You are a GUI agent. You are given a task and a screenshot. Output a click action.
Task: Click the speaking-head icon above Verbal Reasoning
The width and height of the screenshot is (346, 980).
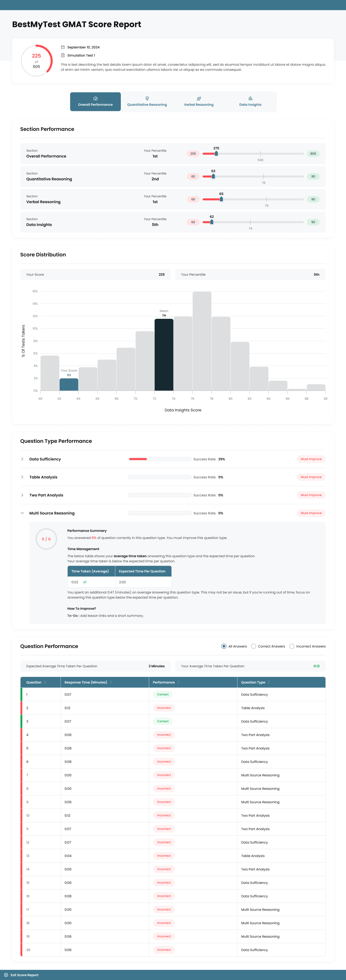[x=199, y=98]
